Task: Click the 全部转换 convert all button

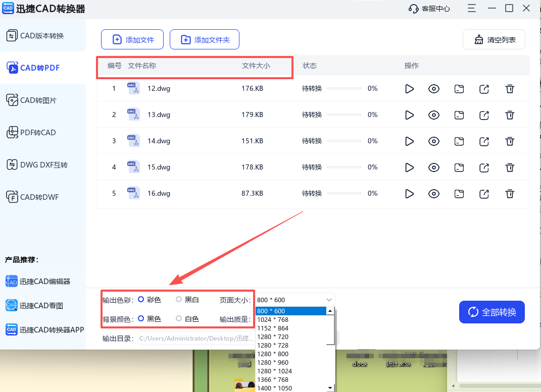Action: (491, 312)
